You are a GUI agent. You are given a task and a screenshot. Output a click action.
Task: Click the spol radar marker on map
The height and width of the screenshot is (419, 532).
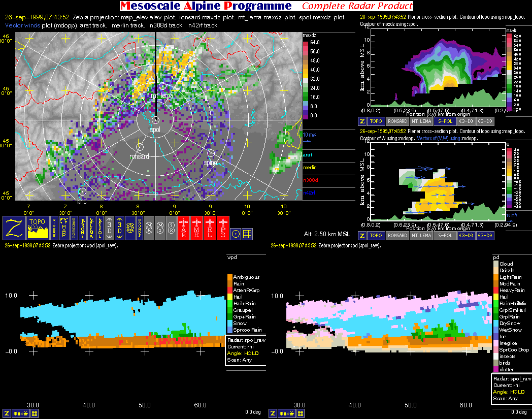coord(155,120)
